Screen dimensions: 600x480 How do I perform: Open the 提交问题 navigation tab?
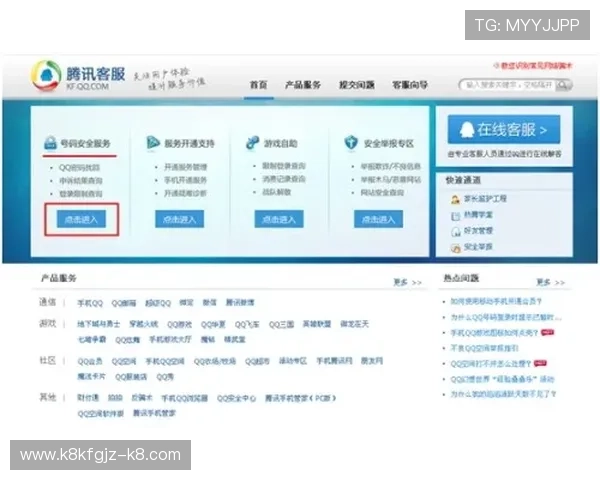(x=356, y=85)
